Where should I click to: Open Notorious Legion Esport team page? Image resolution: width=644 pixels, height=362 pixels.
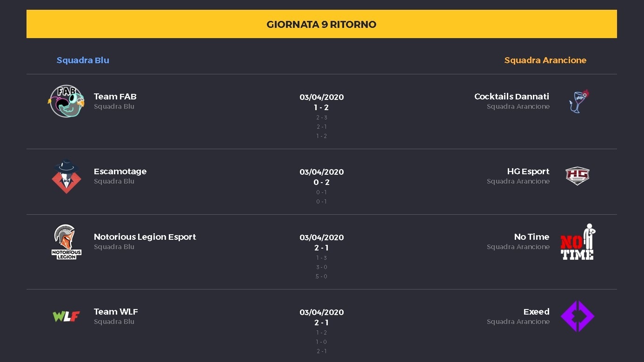[x=145, y=237]
